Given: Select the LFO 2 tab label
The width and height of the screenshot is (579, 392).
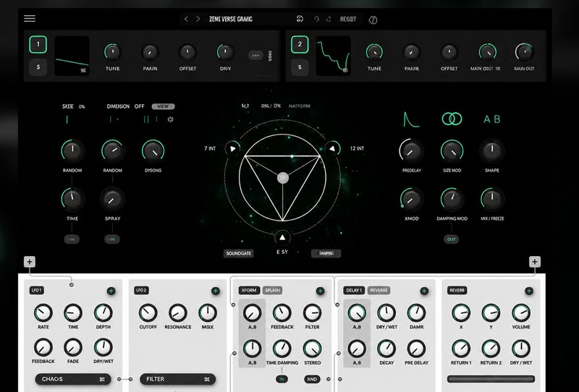Looking at the screenshot, I should pos(141,290).
